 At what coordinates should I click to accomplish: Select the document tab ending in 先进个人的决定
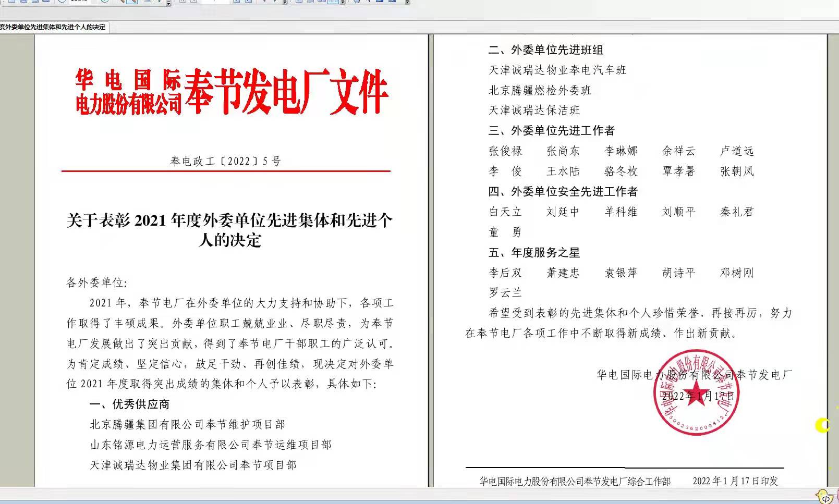54,27
